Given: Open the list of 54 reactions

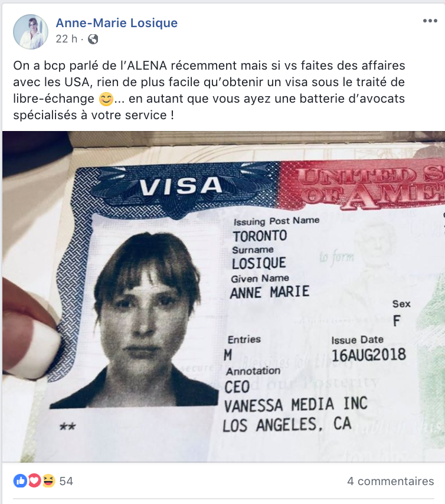Looking at the screenshot, I should pos(66,481).
